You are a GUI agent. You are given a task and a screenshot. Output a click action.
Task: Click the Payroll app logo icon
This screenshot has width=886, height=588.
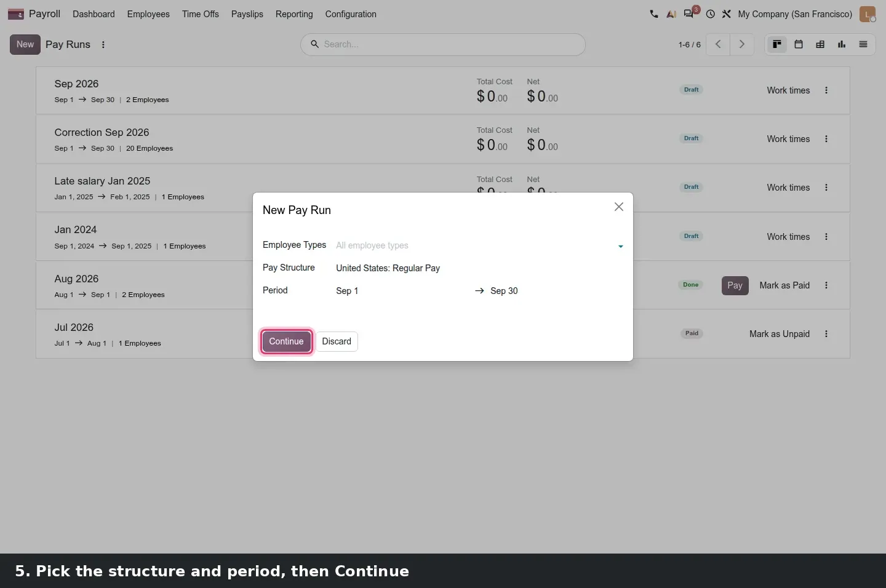[15, 14]
